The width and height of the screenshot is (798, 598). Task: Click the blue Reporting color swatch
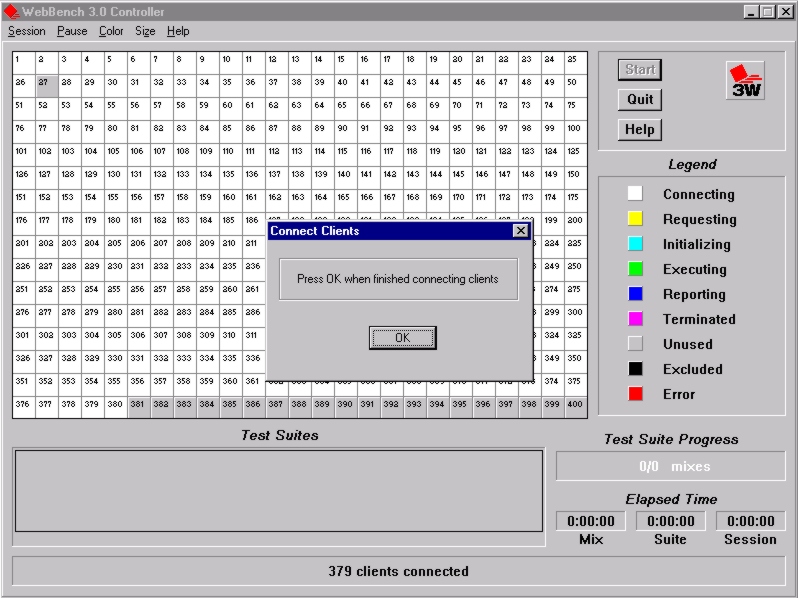(x=634, y=294)
